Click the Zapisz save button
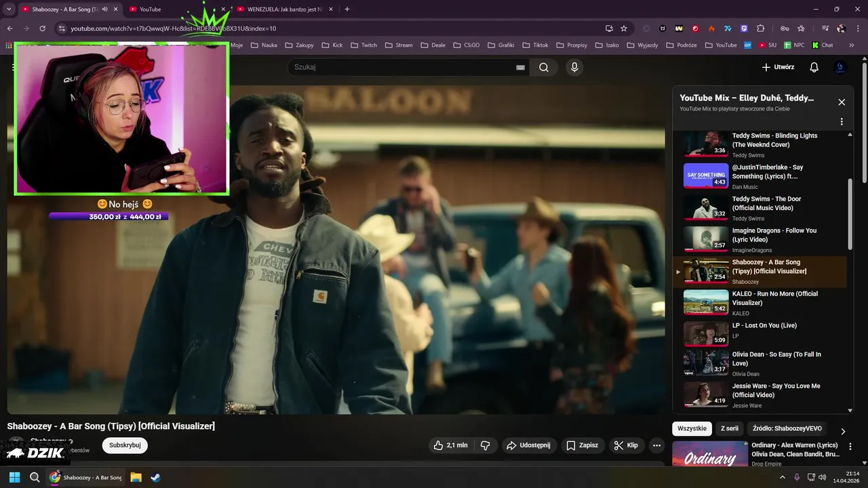The width and height of the screenshot is (868, 488). (583, 445)
